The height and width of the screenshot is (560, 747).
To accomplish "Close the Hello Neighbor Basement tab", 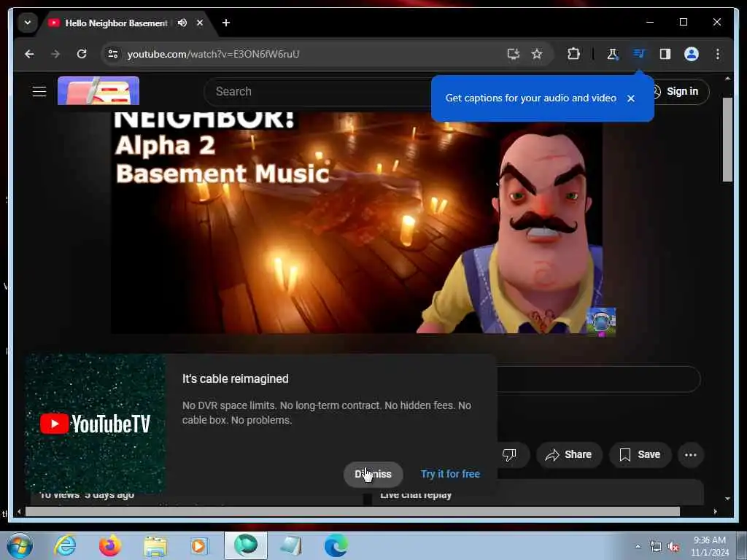I will 200,23.
